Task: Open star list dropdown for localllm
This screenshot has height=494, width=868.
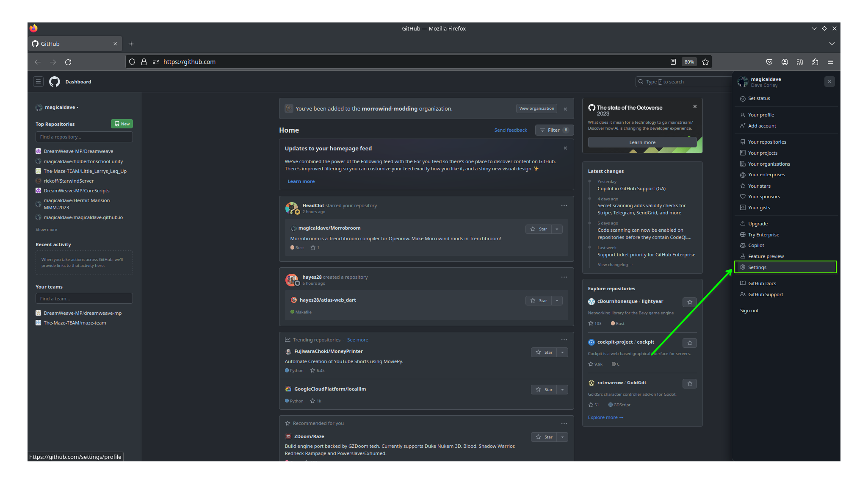Action: (x=563, y=390)
